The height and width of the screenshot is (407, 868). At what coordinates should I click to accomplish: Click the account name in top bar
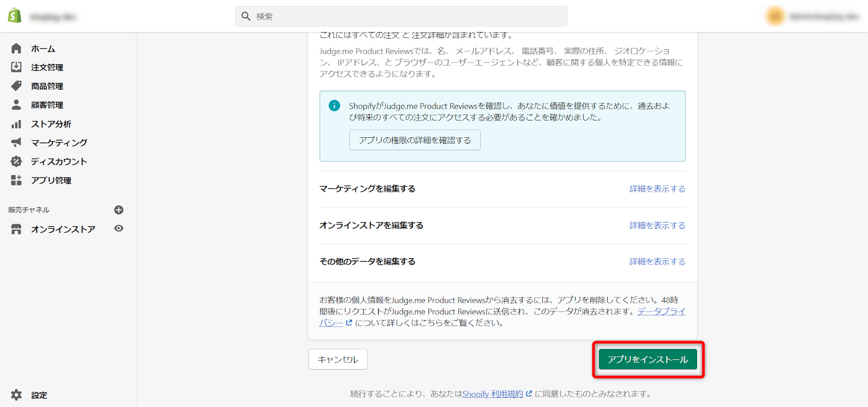pos(824,16)
